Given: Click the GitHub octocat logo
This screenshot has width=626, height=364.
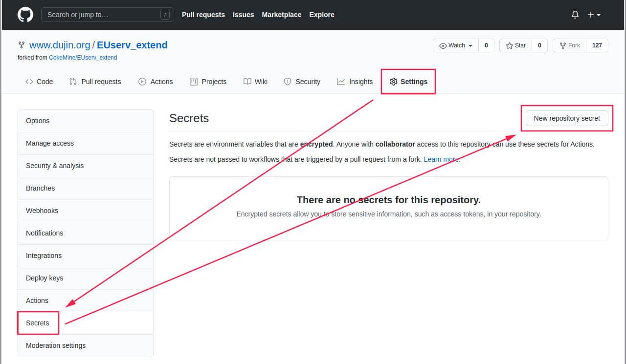Looking at the screenshot, I should (x=24, y=14).
